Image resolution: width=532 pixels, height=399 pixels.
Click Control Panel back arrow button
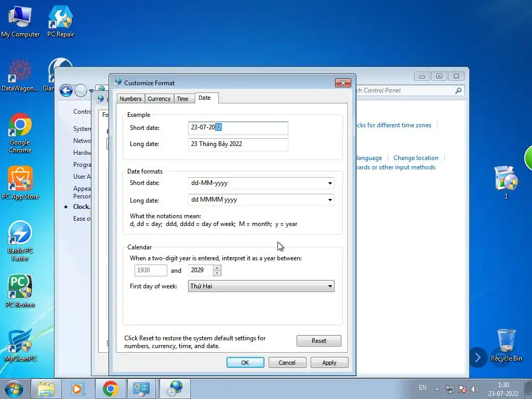point(66,90)
